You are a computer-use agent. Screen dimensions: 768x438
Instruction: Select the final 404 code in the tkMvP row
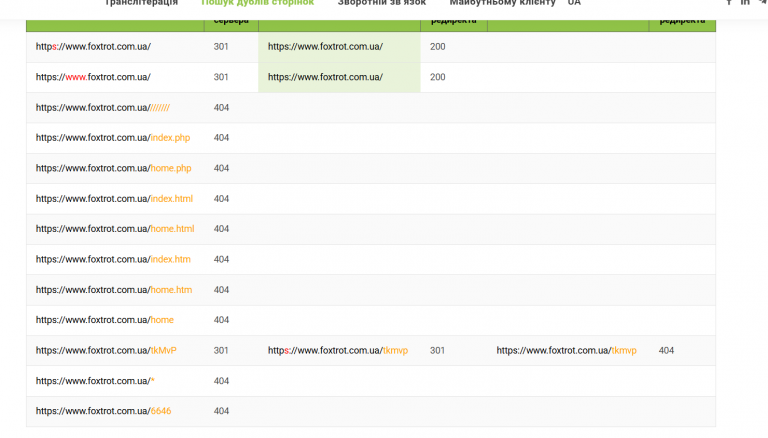(x=666, y=350)
